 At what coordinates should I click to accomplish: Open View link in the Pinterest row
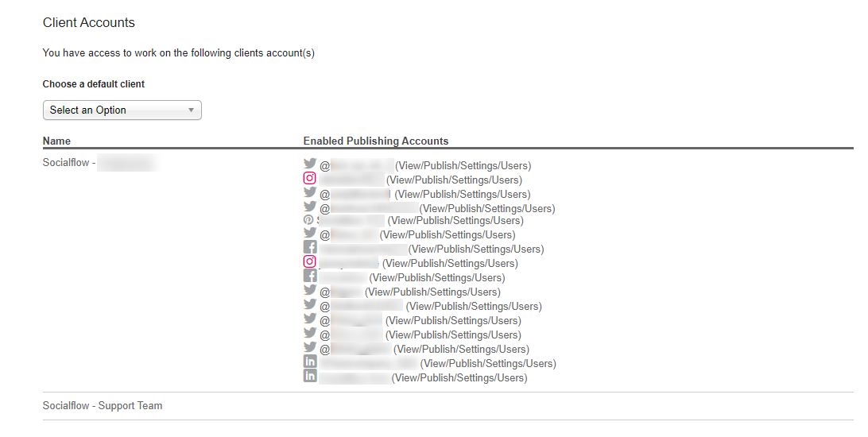(x=401, y=221)
